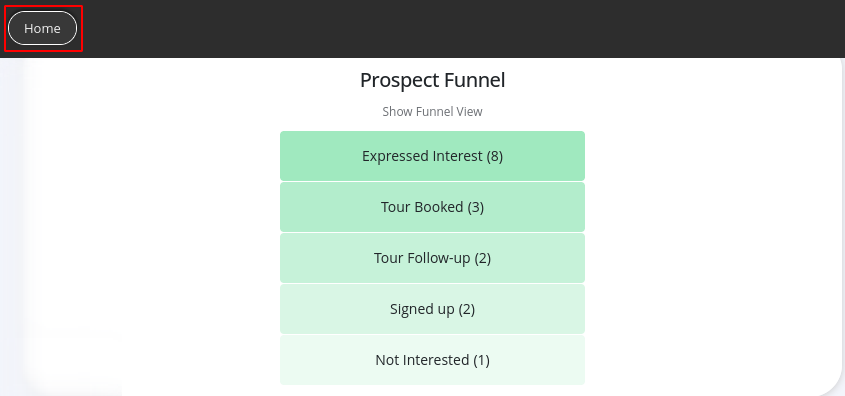The image size is (845, 396).
Task: Switch to funnel view using the text link
Action: (432, 112)
